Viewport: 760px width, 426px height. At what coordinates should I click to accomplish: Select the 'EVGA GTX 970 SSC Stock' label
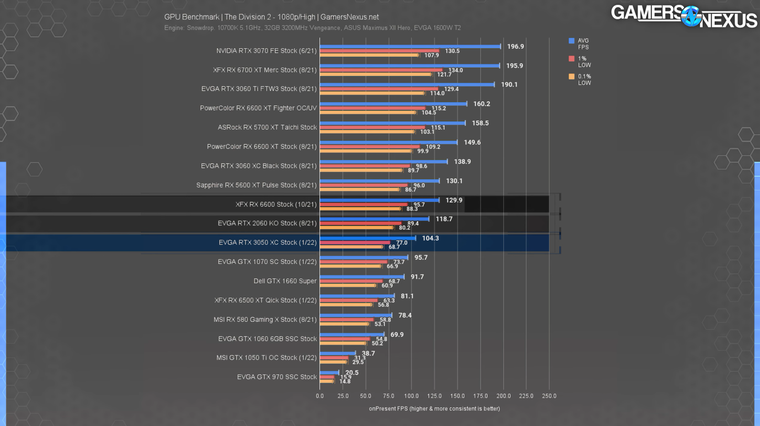pos(277,377)
